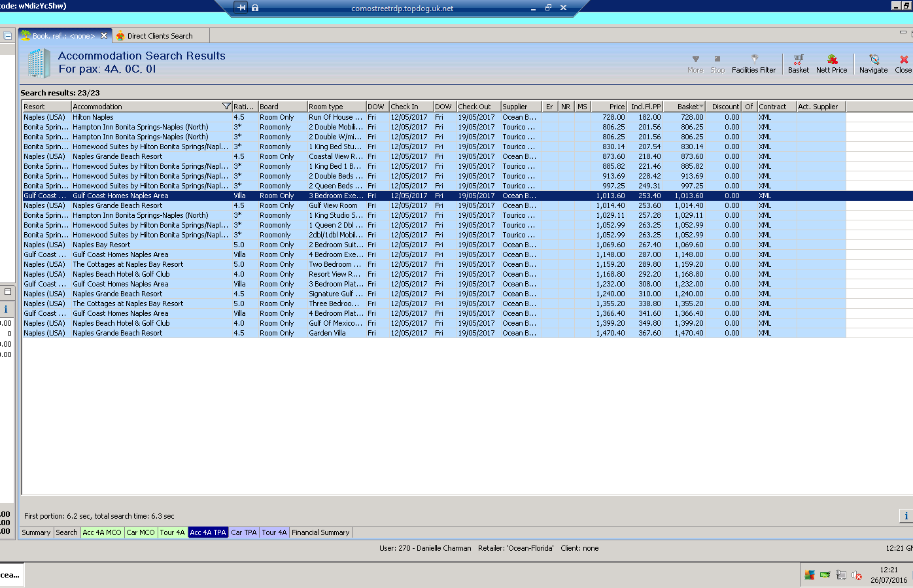Open the AVG antivirus tray icon
This screenshot has height=588, width=913.
810,575
